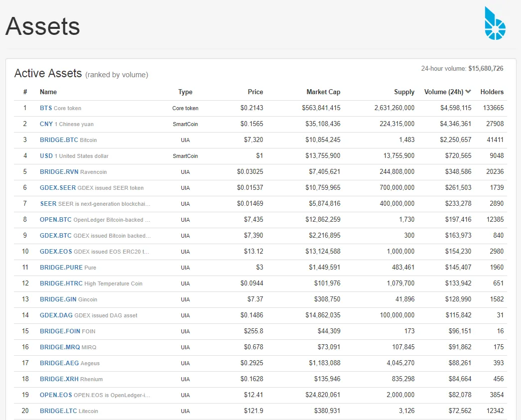Viewport: 521px width, 420px height.
Task: Select OPEN.BTC market cap $12,862,259
Action: (323, 220)
